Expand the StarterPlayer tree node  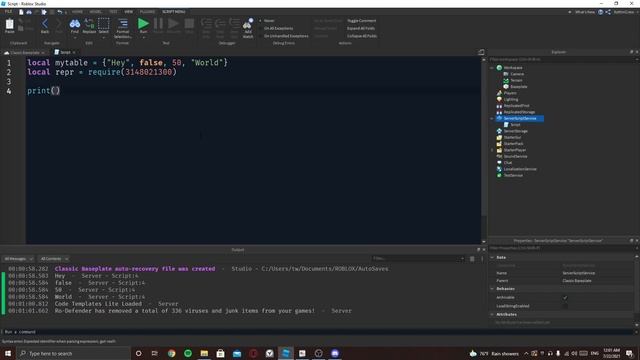point(492,150)
